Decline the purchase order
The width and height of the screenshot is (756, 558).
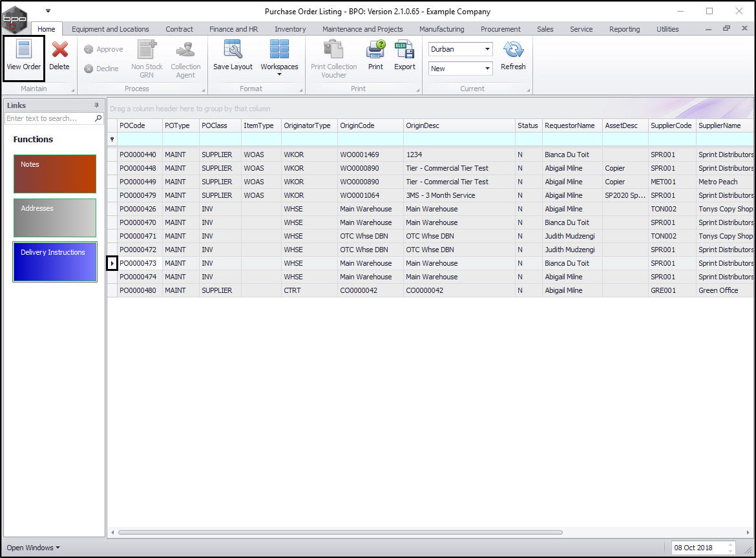click(101, 69)
